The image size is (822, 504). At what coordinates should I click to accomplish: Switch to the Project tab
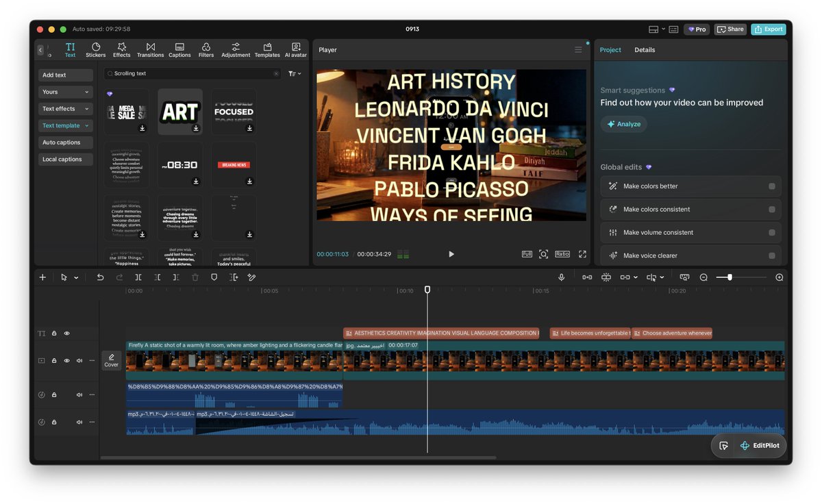(x=610, y=50)
